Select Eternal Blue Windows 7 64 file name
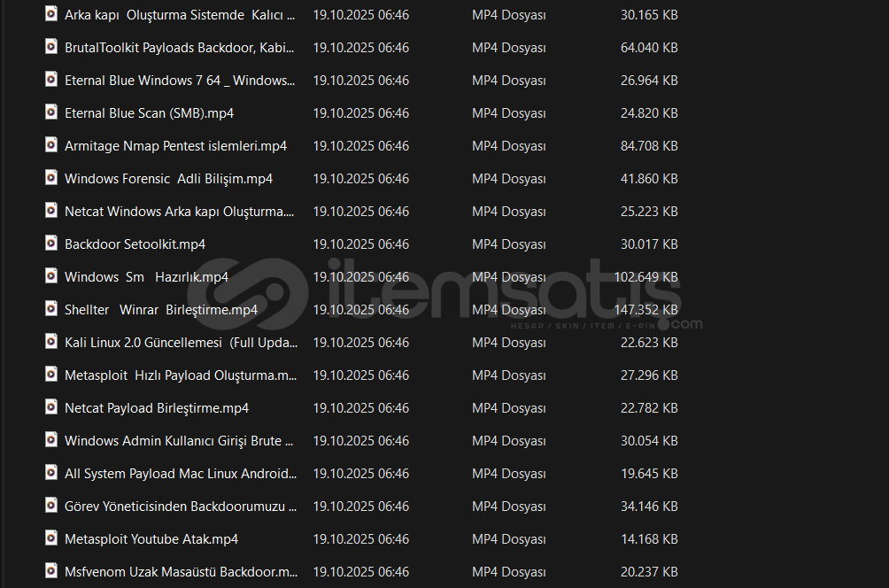This screenshot has width=889, height=588. coord(180,81)
